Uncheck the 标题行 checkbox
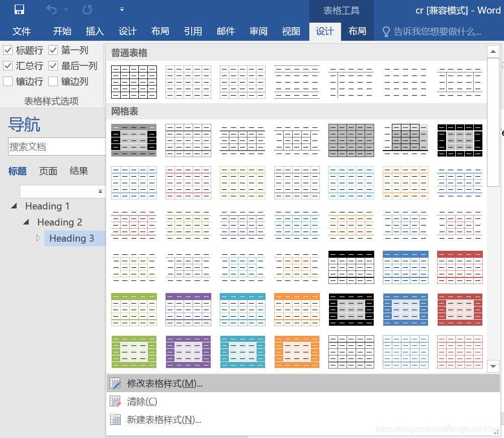The image size is (504, 438). [x=7, y=50]
